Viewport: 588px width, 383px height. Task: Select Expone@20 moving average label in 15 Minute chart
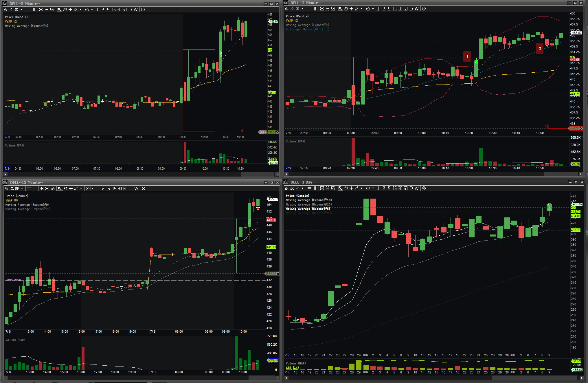(x=28, y=209)
